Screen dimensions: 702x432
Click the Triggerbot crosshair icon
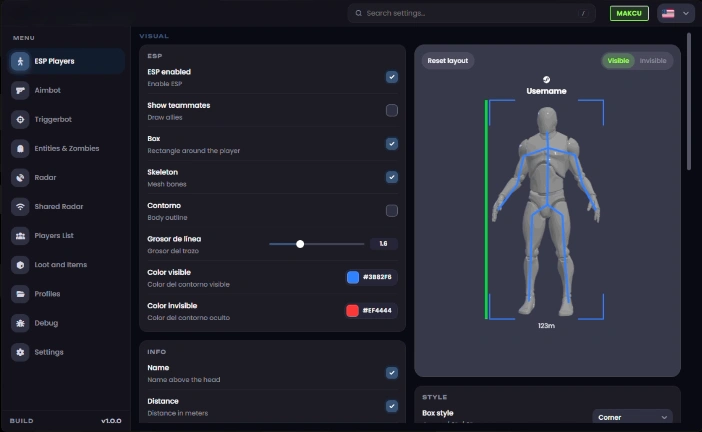(x=20, y=120)
